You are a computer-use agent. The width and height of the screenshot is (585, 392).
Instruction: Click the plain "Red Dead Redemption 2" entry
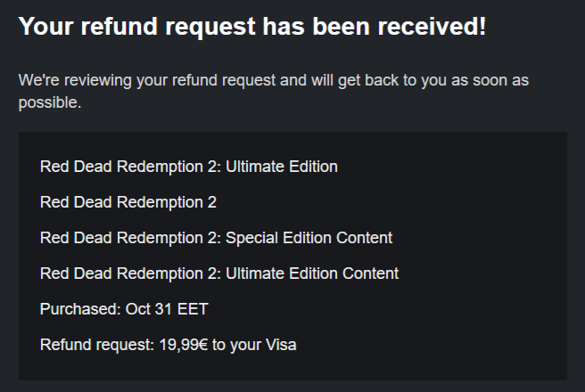(128, 202)
